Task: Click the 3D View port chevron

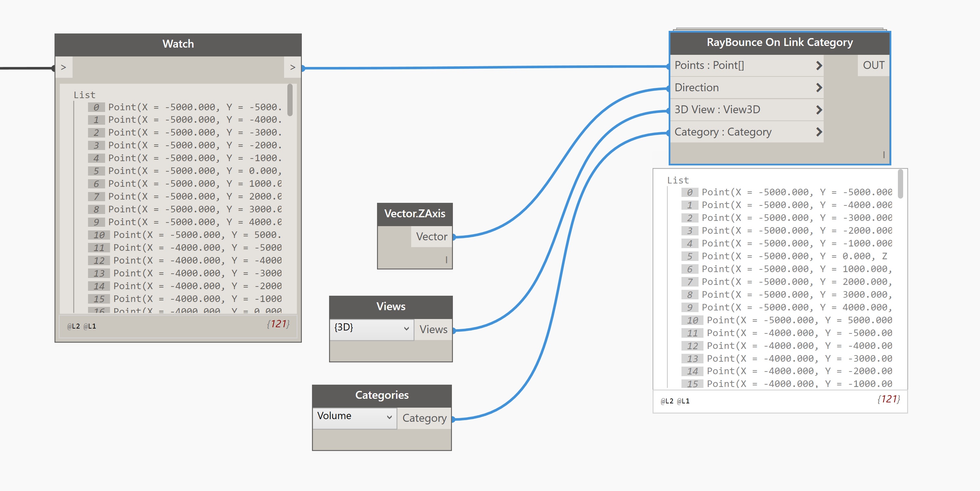Action: pyautogui.click(x=819, y=110)
